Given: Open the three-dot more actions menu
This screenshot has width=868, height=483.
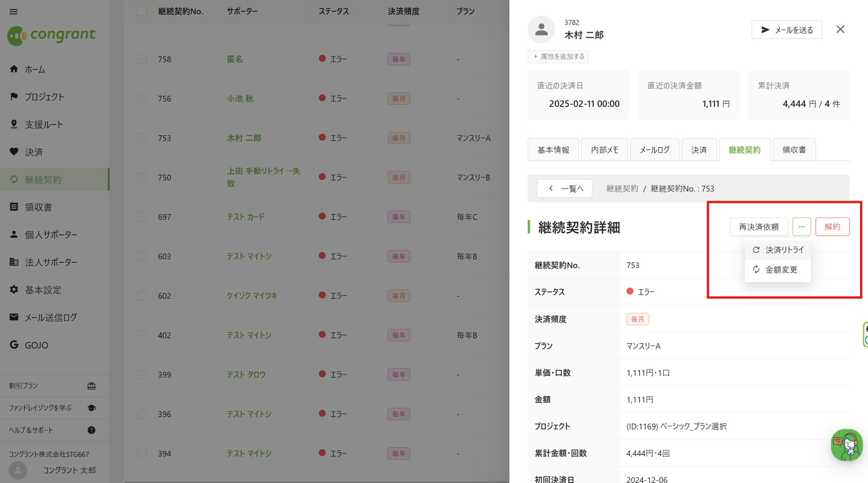Looking at the screenshot, I should pyautogui.click(x=801, y=227).
